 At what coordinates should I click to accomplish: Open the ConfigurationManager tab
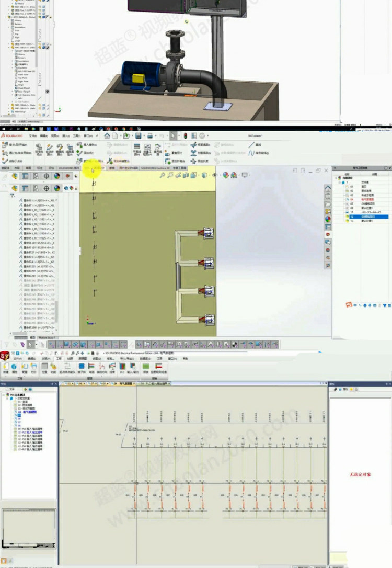(36, 176)
